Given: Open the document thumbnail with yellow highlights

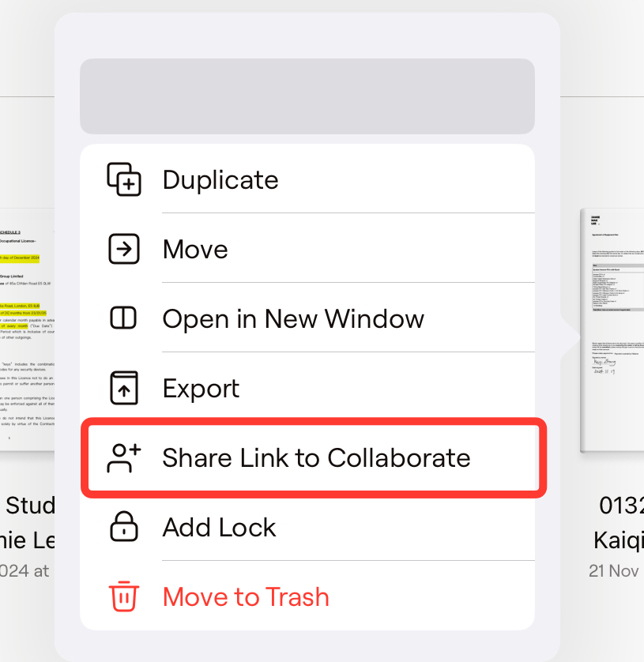Looking at the screenshot, I should click(x=27, y=329).
